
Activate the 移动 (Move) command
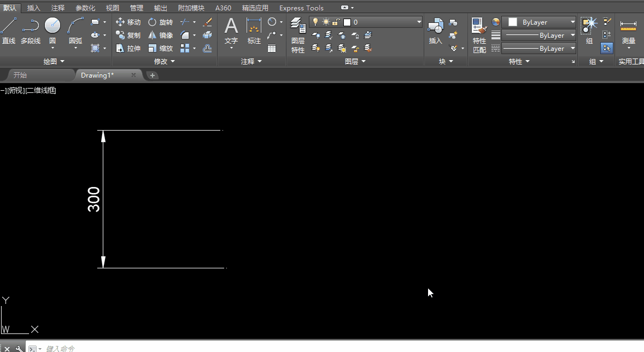pyautogui.click(x=128, y=22)
